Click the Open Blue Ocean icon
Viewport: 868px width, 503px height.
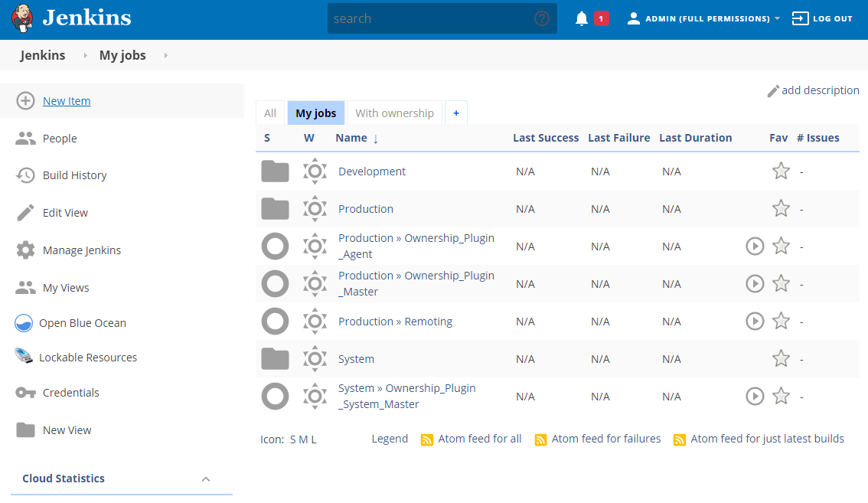tap(24, 323)
